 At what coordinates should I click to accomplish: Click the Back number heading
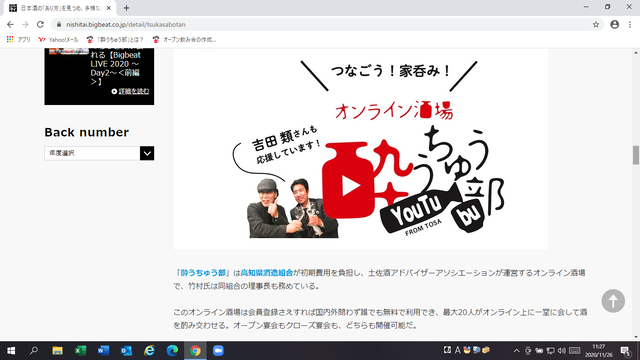click(87, 132)
